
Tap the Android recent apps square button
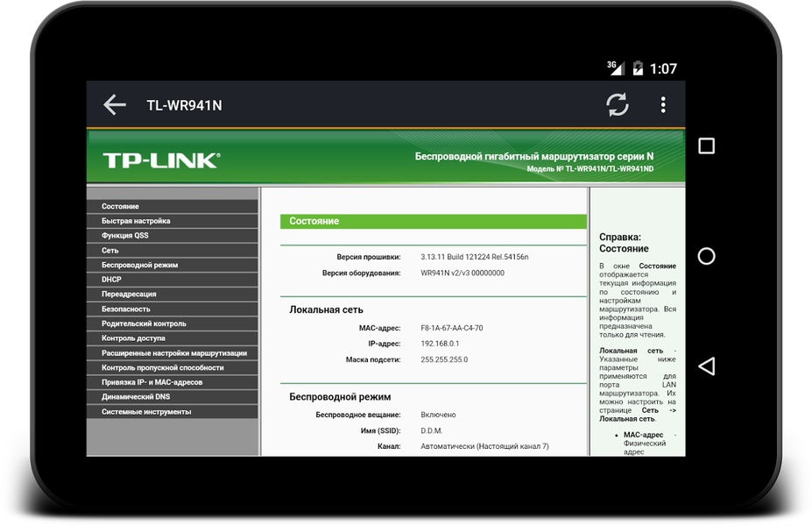click(706, 146)
